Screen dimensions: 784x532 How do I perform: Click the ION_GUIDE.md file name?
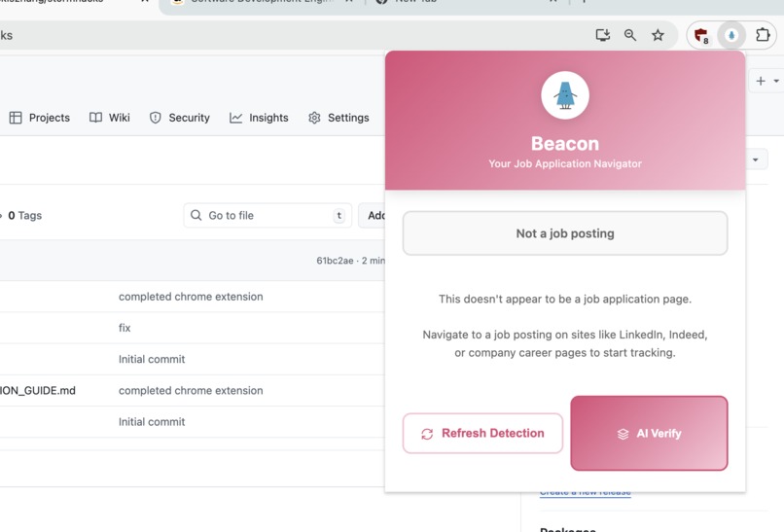click(38, 391)
